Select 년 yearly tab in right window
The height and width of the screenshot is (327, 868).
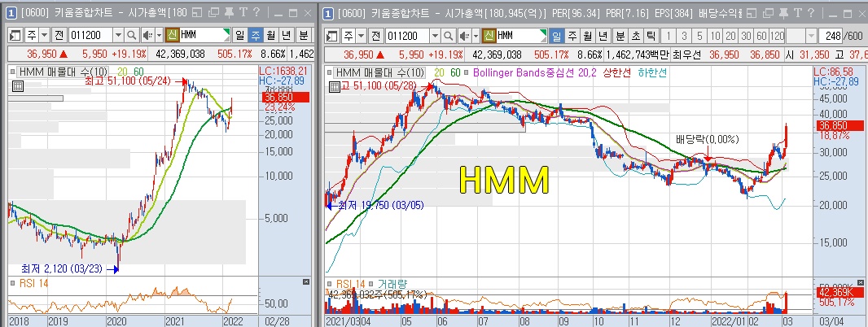coord(603,36)
